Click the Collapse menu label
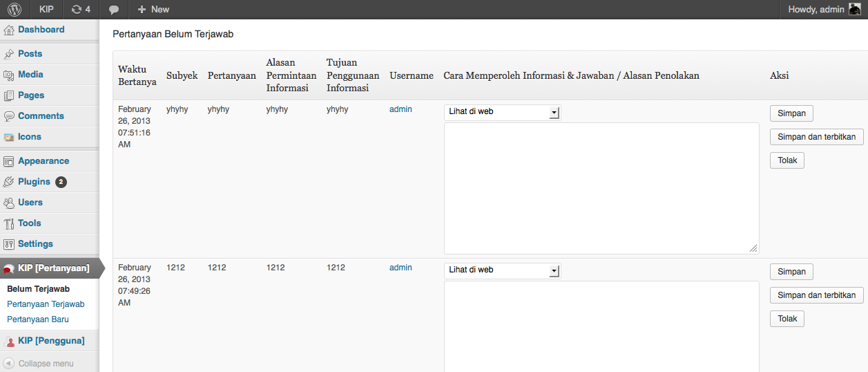The image size is (868, 372). point(46,364)
